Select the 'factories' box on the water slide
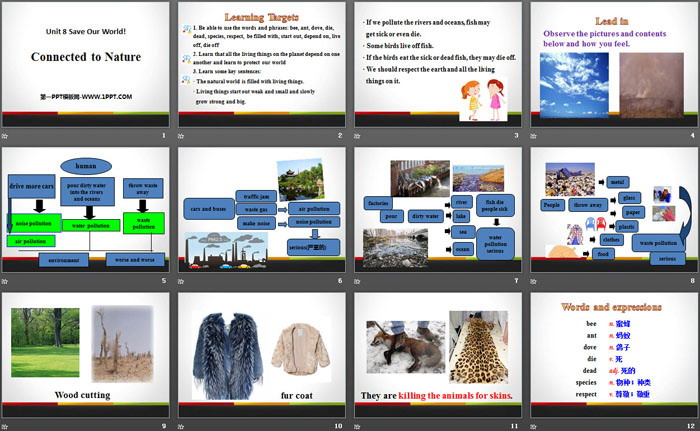 378,202
